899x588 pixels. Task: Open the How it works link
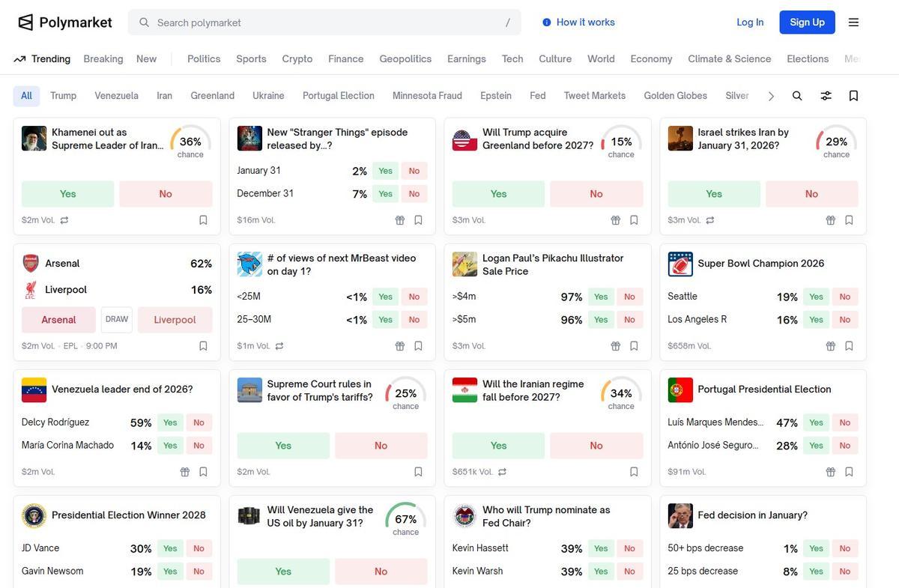(x=578, y=22)
